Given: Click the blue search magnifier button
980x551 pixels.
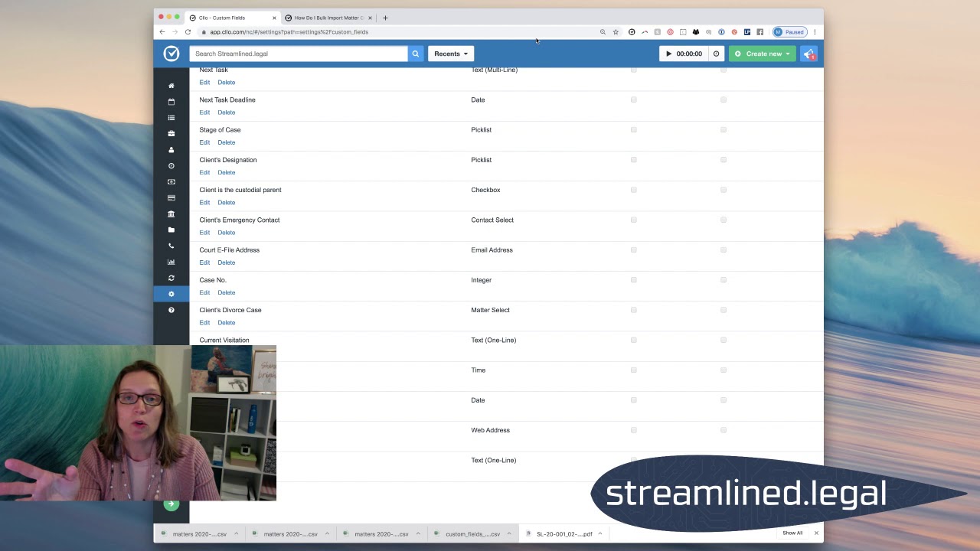Looking at the screenshot, I should 416,54.
